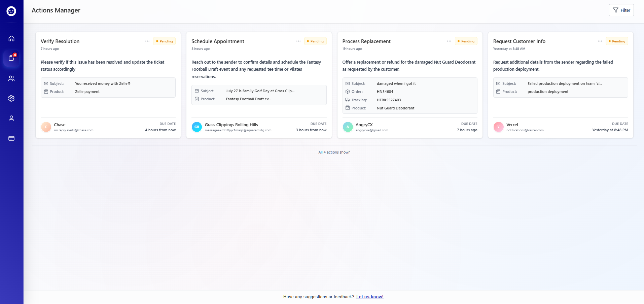
Task: Click the truck icon next to tracking HTRK5527403
Action: tap(348, 100)
